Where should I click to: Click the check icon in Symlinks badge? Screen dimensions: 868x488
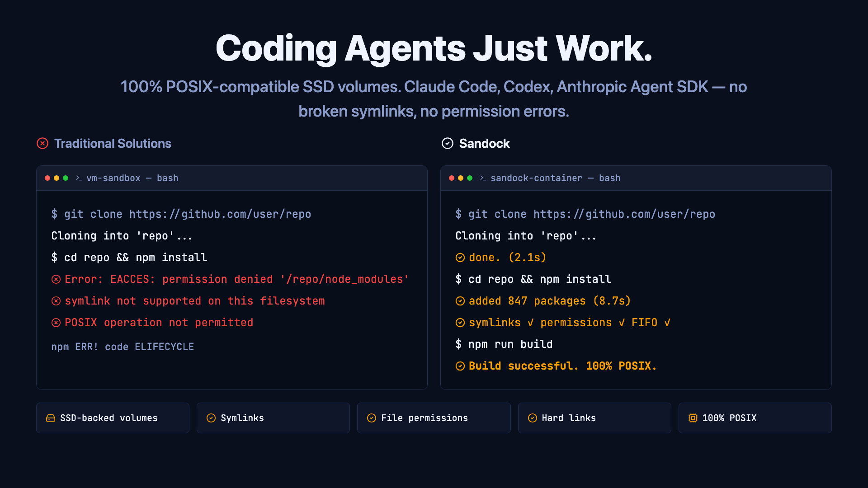click(x=211, y=418)
